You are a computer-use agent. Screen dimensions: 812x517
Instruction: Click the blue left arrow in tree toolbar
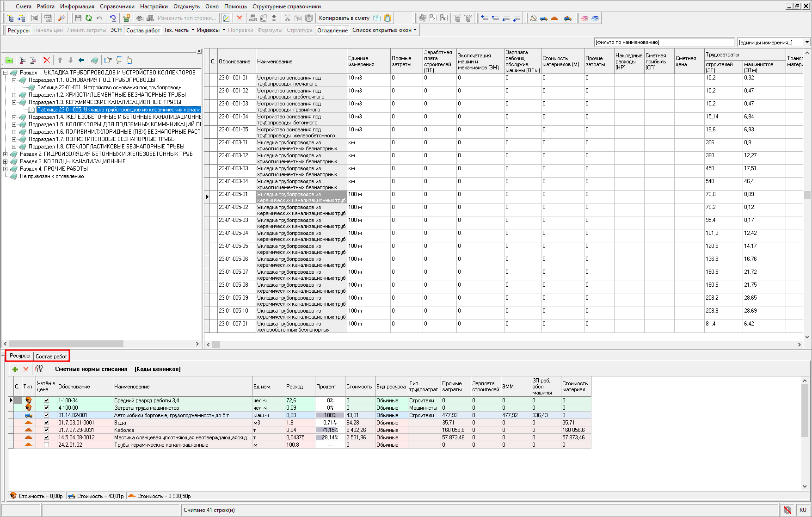[81, 60]
